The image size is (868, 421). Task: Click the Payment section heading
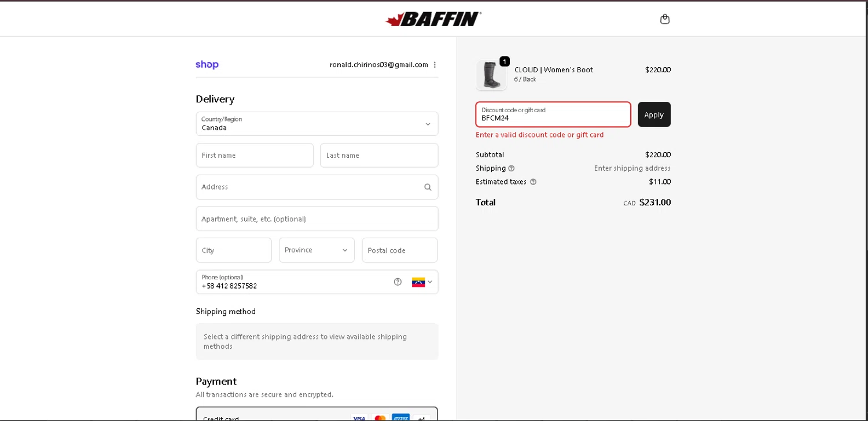click(216, 382)
